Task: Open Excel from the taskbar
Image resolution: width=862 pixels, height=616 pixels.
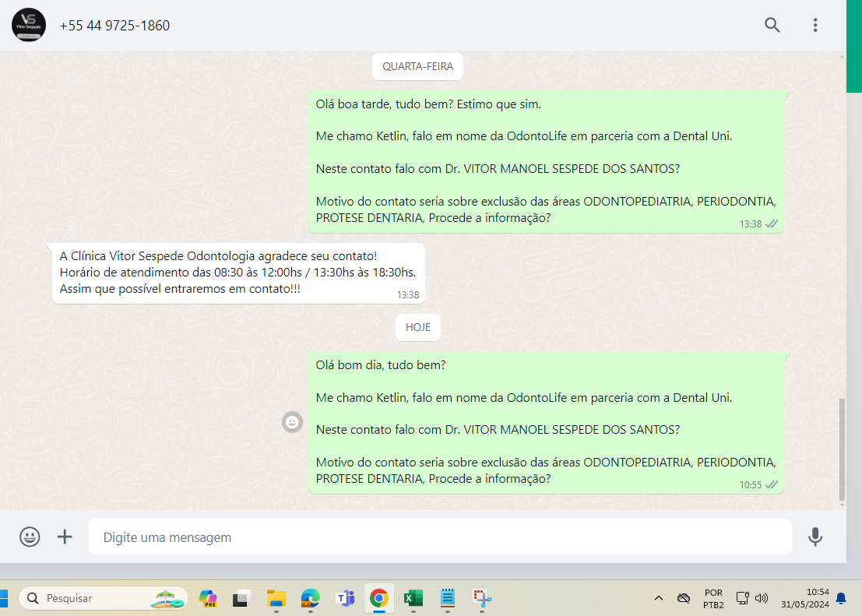Action: (x=413, y=598)
